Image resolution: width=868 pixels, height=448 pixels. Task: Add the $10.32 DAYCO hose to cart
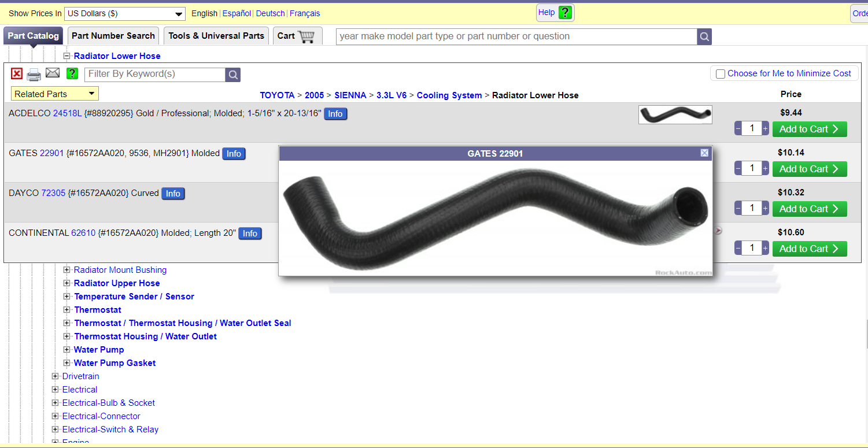(x=810, y=209)
